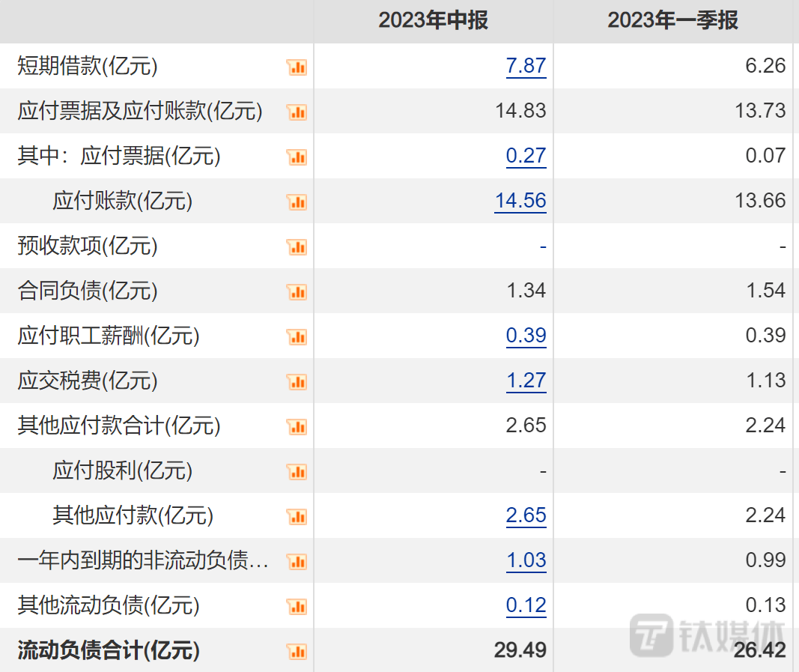Open chart icon for 应付票据及应付账款
Viewport: 799px width, 672px height.
pos(297,112)
